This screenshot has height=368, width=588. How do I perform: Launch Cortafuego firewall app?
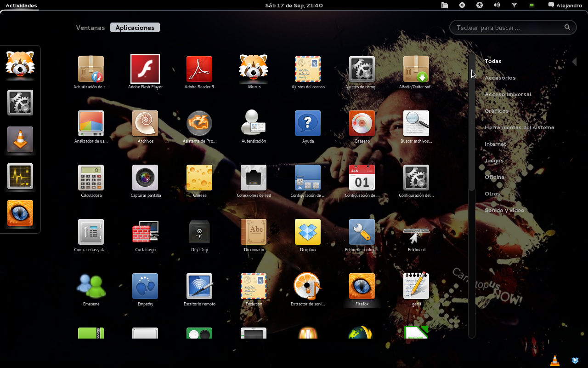[145, 232]
